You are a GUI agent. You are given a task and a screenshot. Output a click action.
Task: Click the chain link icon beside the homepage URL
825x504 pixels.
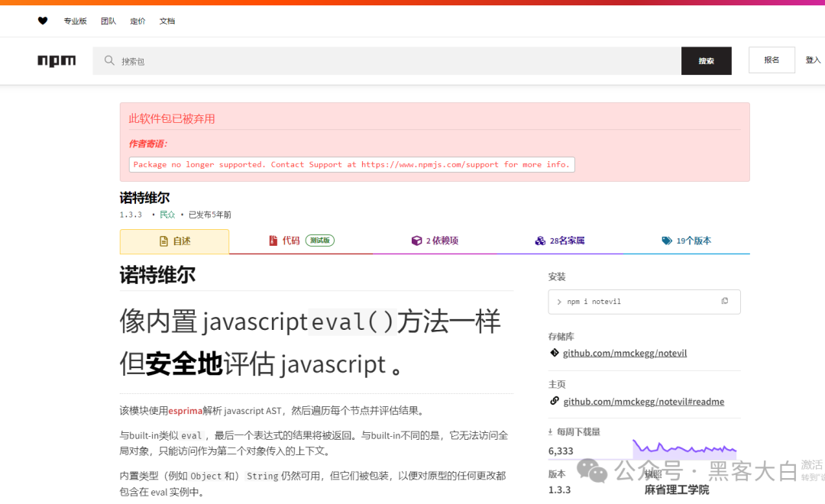coord(555,400)
